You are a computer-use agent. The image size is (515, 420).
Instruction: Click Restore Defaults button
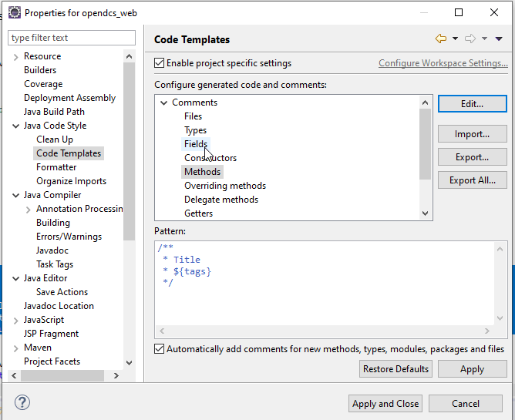(396, 369)
